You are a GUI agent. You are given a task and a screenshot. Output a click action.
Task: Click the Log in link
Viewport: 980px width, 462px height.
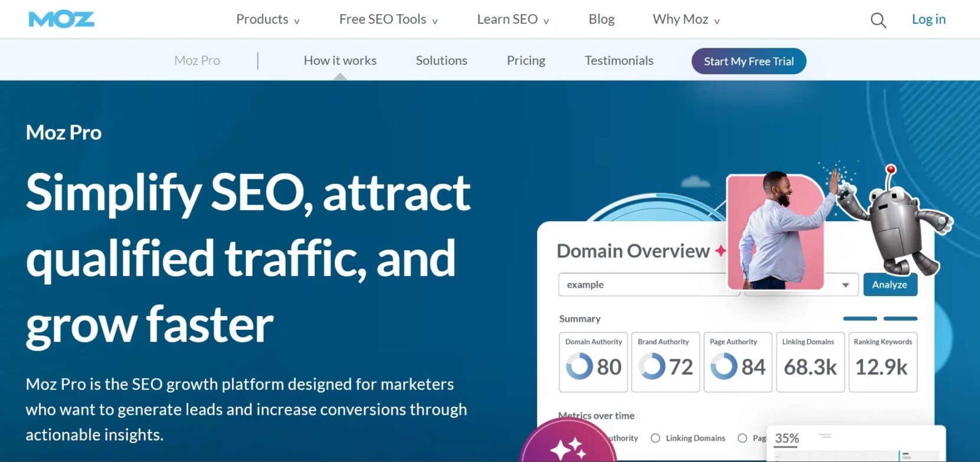pyautogui.click(x=929, y=19)
